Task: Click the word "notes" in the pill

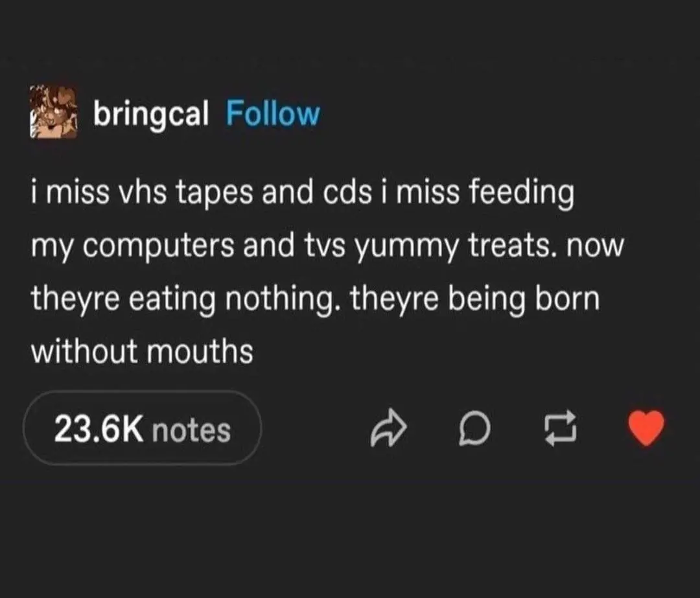Action: click(x=191, y=430)
